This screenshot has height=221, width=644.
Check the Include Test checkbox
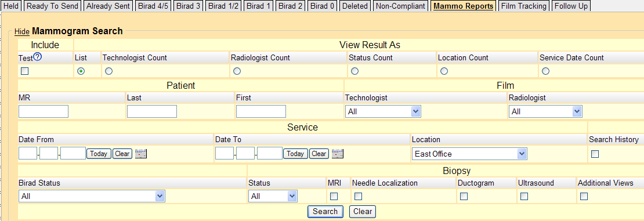point(24,71)
